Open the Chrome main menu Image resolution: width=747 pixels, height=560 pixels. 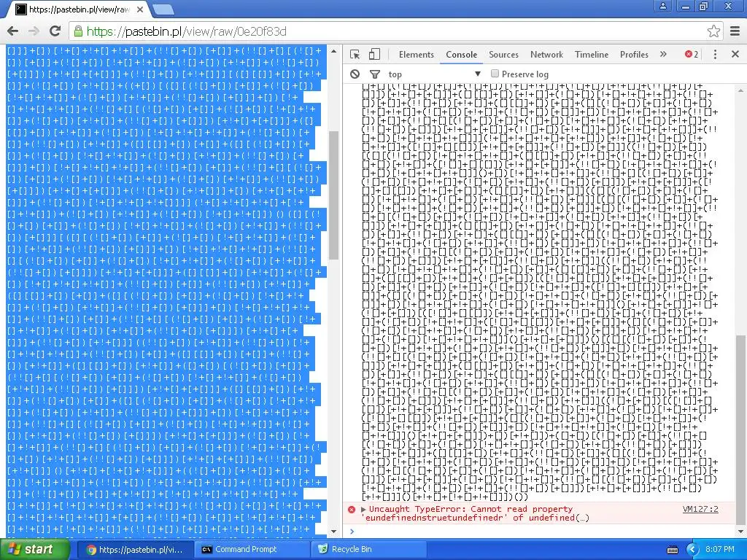735,31
